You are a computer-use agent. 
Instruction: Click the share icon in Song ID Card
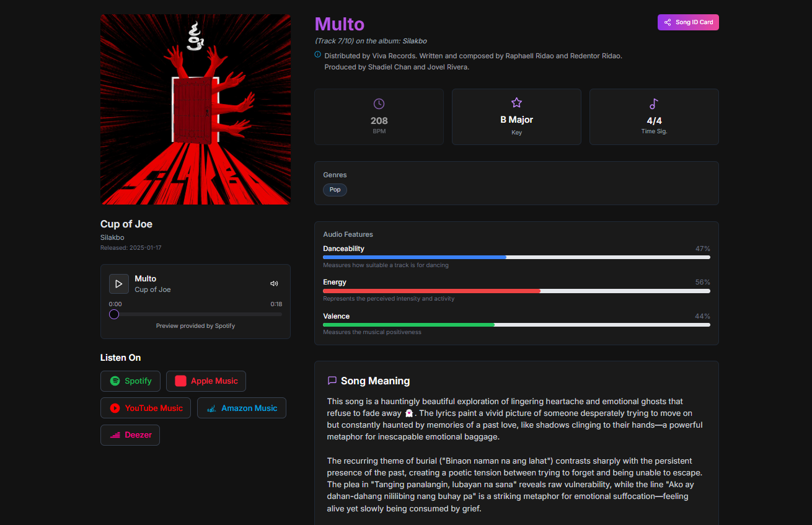point(668,22)
